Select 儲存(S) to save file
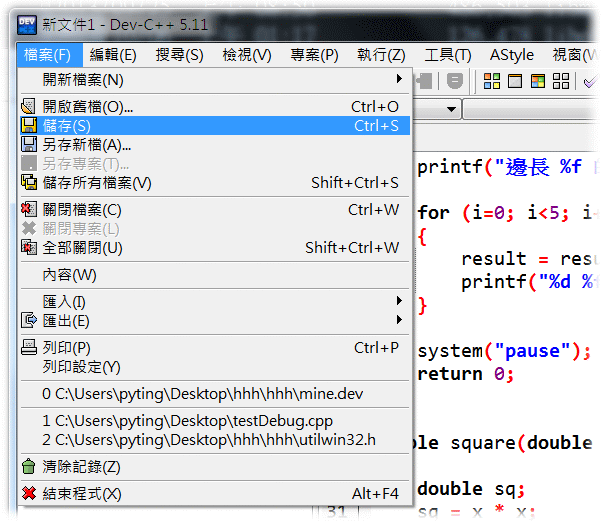 (215, 125)
